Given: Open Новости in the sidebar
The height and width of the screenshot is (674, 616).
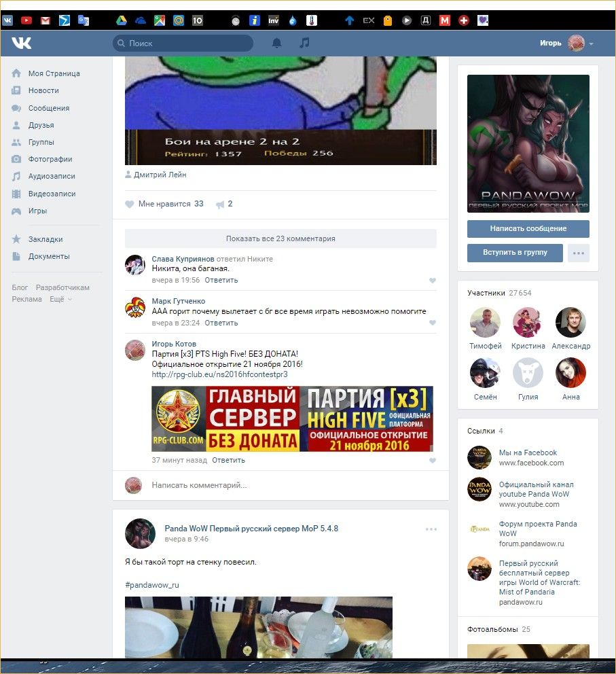Looking at the screenshot, I should pyautogui.click(x=43, y=90).
